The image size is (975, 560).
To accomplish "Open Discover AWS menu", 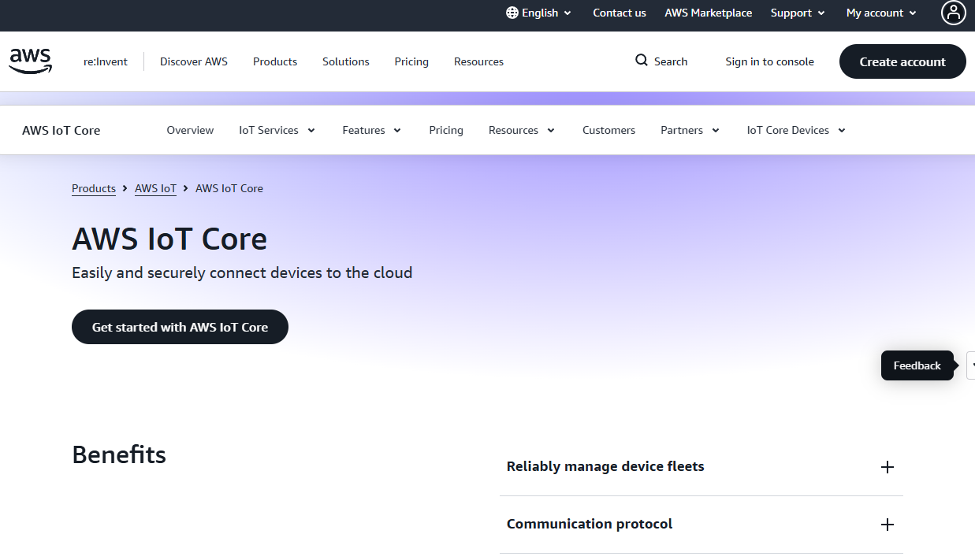I will click(x=194, y=61).
